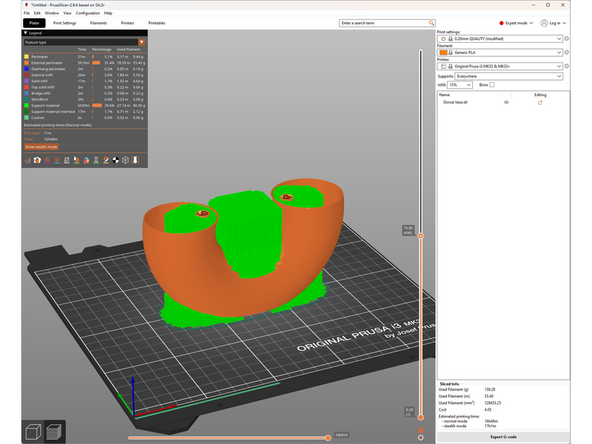
Task: Click the horizontal moves slider handle
Action: pos(328,438)
